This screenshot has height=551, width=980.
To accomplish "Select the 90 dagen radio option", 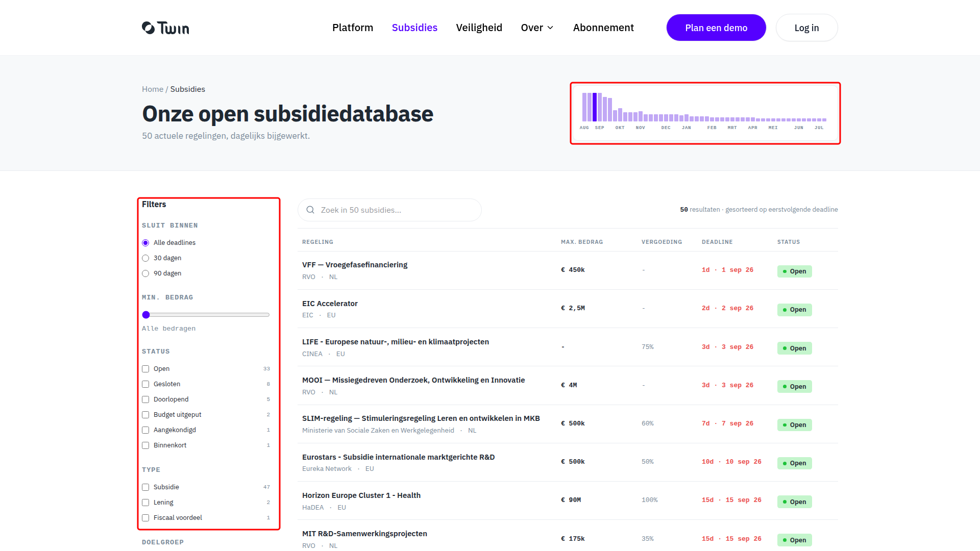I will coord(145,273).
